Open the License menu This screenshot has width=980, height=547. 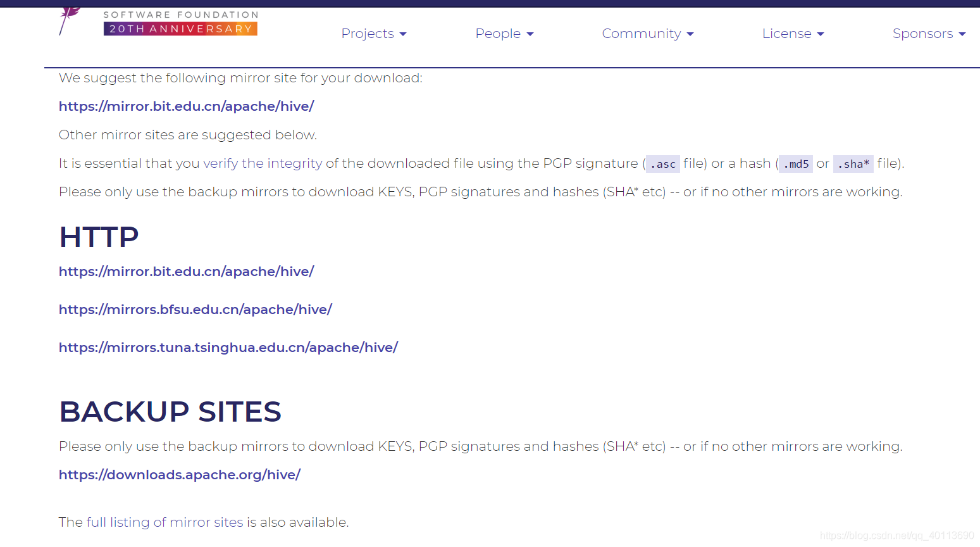793,34
